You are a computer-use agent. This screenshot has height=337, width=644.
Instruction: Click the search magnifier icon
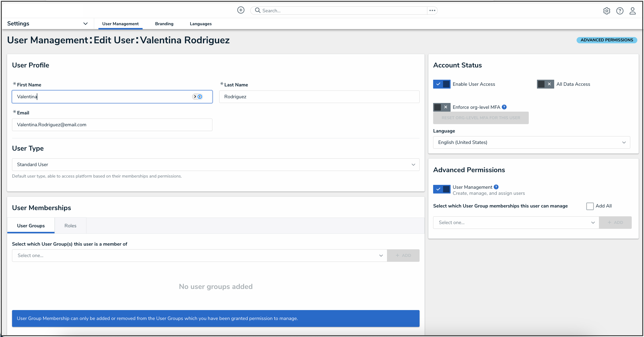point(258,11)
